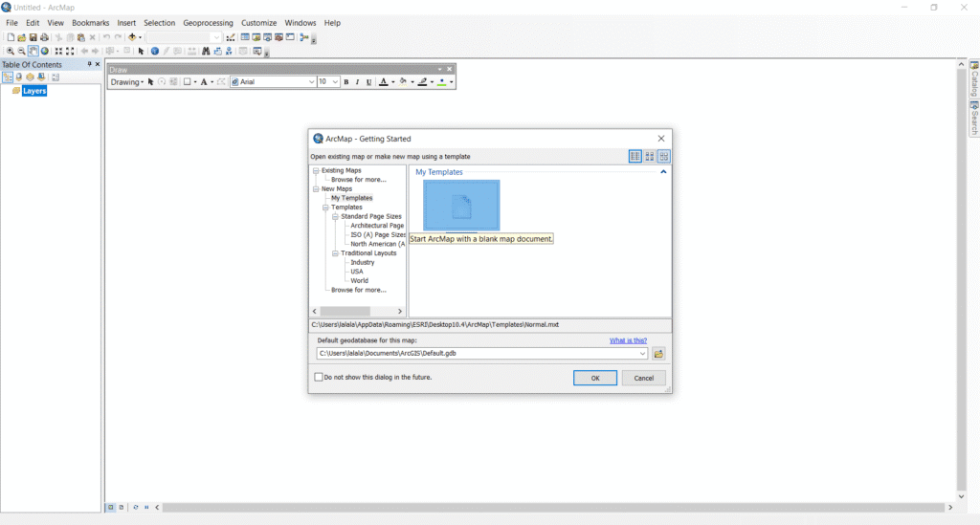This screenshot has height=525, width=980.
Task: Select the Zoom Out tool
Action: 21,52
